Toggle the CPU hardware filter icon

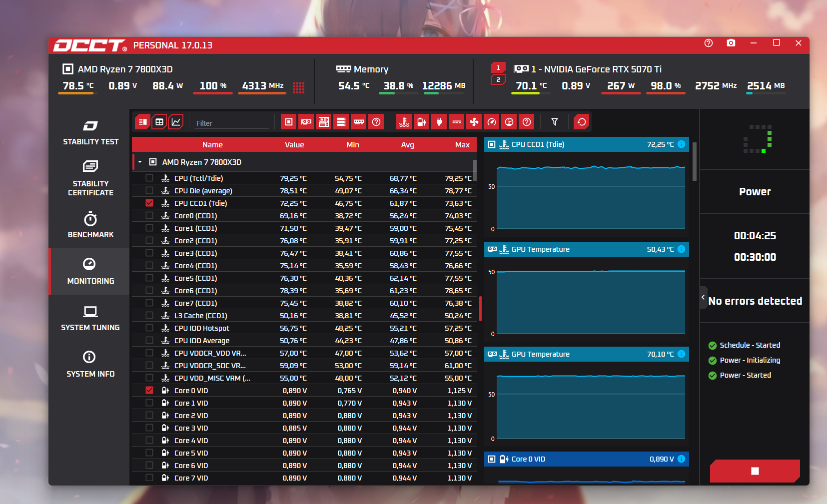click(x=289, y=122)
